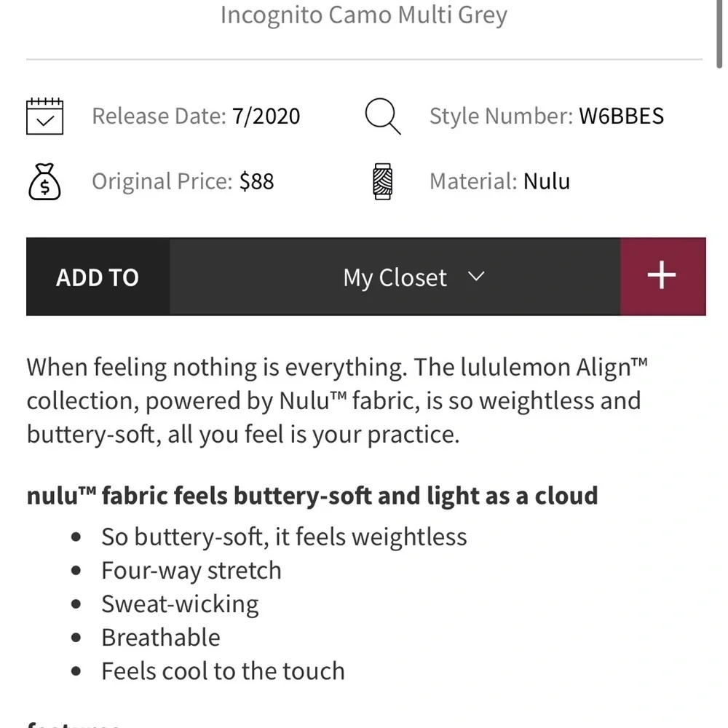Click the Sweat-wicking bullet item
728x728 pixels.
pos(180,604)
